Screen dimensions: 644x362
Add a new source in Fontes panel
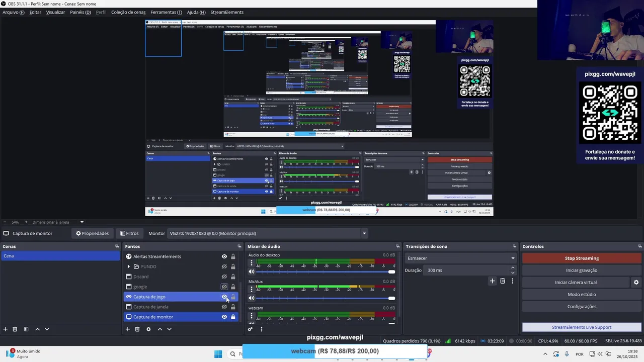(x=128, y=329)
